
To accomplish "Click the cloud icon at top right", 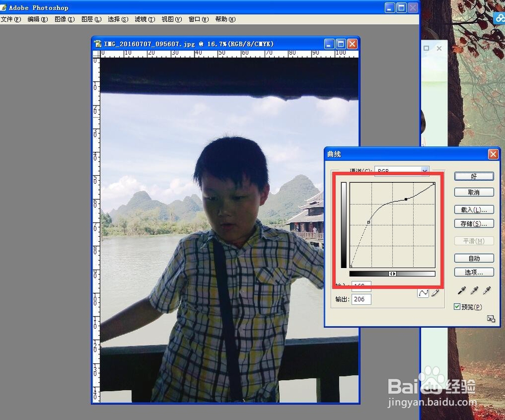I will 499,18.
